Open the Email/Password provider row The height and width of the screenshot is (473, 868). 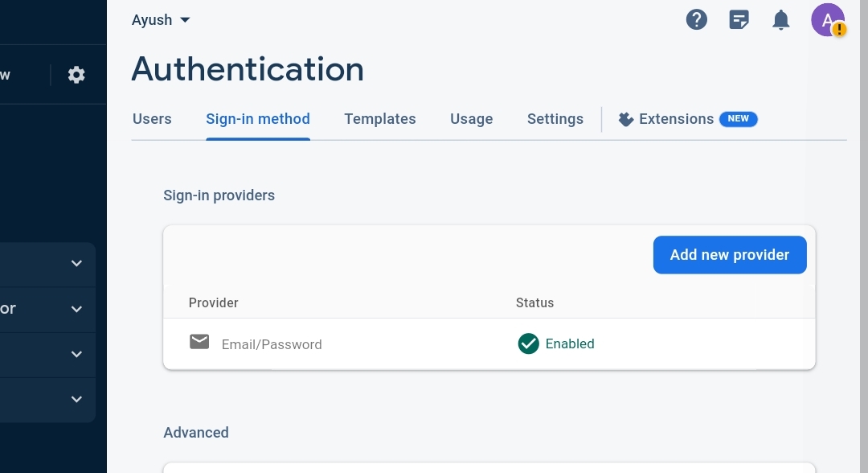(489, 344)
